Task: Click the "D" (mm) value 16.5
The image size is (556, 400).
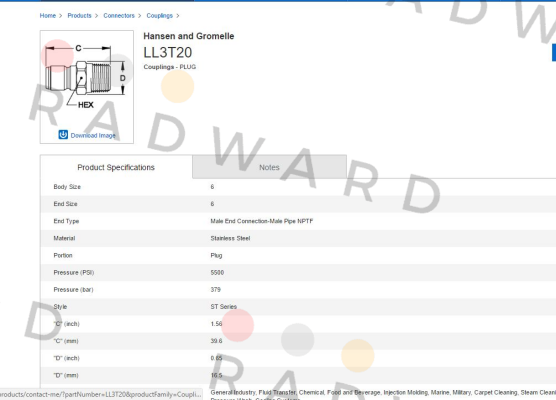Action: tap(216, 375)
